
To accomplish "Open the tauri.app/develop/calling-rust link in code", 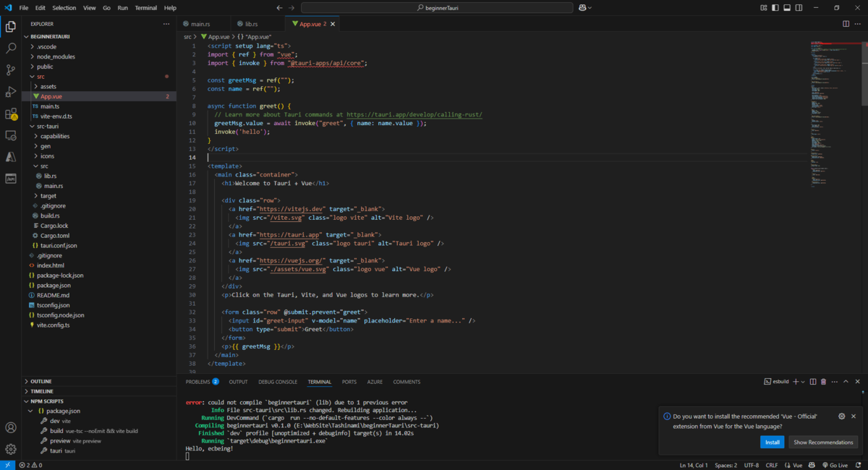I will point(414,114).
